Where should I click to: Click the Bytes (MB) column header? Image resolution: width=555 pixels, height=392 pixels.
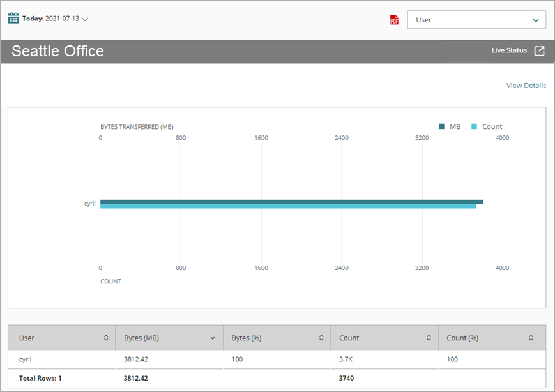(x=142, y=338)
